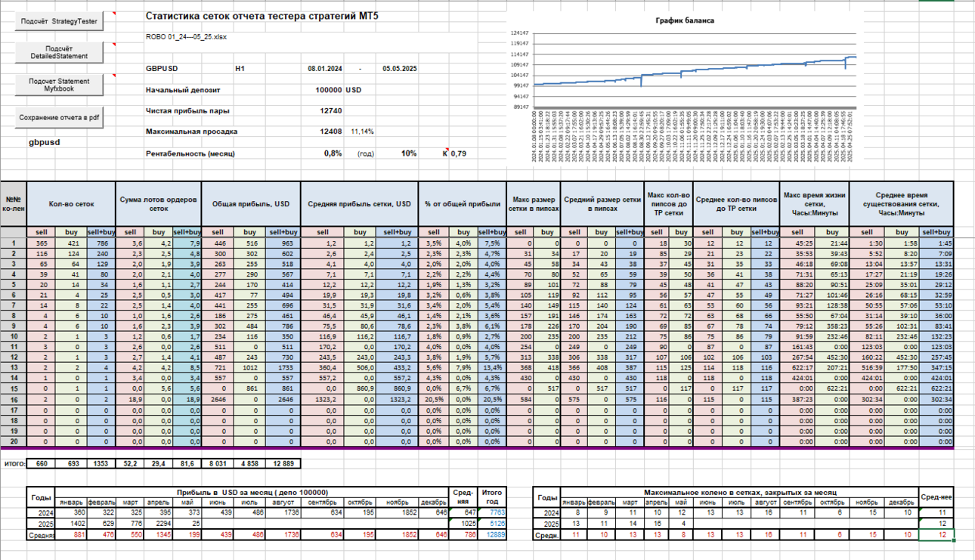The width and height of the screenshot is (975, 560).
Task: Run the Подсчёт DetailedStatement button
Action: click(x=59, y=52)
